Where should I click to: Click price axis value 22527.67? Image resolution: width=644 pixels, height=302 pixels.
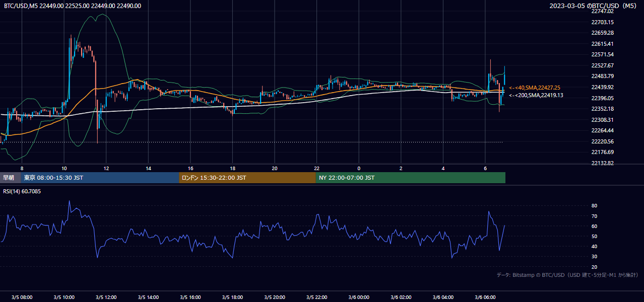point(602,65)
